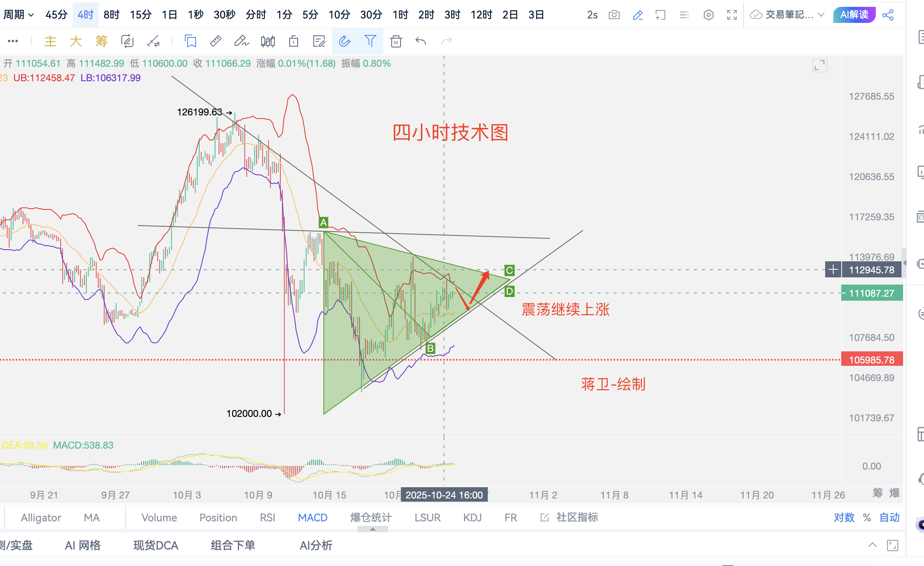Screen dimensions: 924x566
Task: Click the trash delete drawings icon
Action: 396,41
